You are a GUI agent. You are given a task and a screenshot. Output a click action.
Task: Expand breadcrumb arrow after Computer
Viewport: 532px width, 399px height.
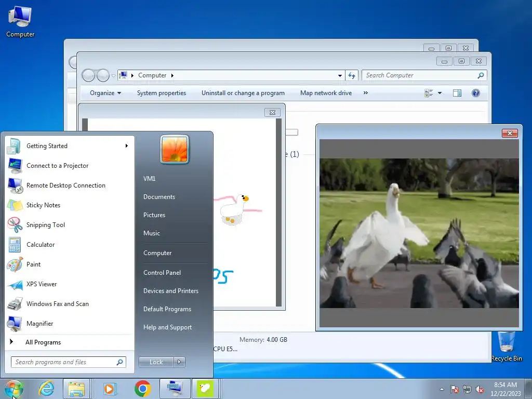point(172,75)
